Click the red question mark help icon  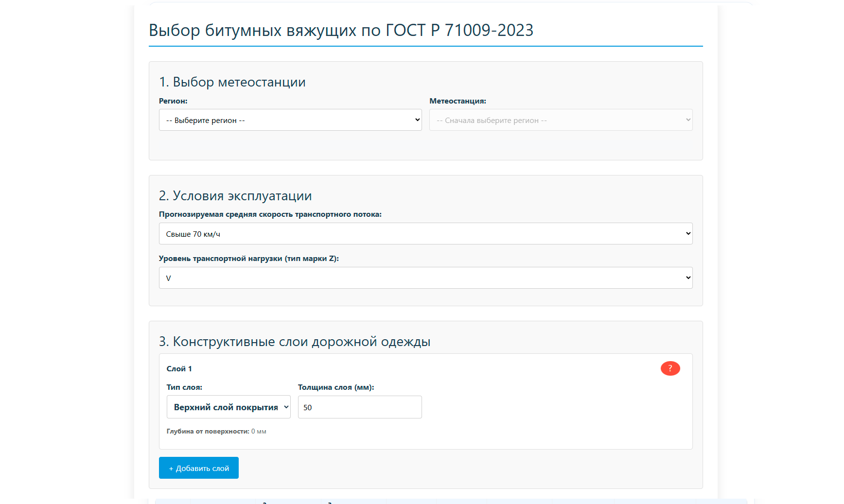pyautogui.click(x=670, y=368)
